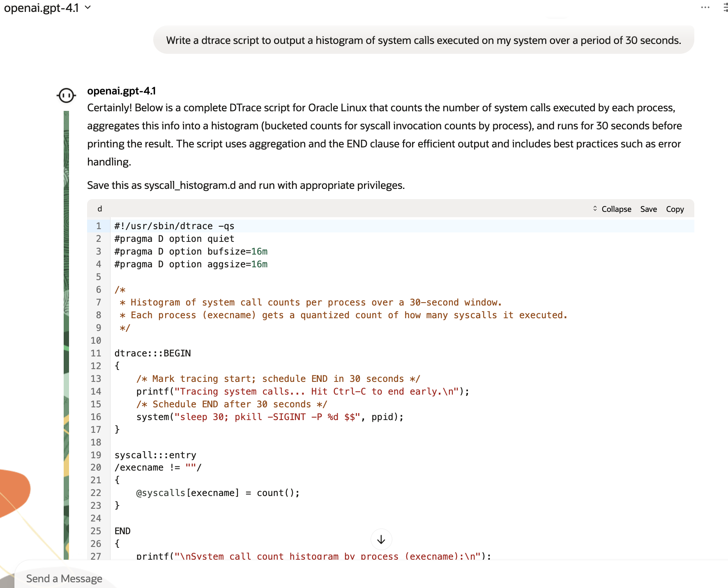Click the 'syscall:::entry' probe line
The image size is (728, 588).
point(155,455)
